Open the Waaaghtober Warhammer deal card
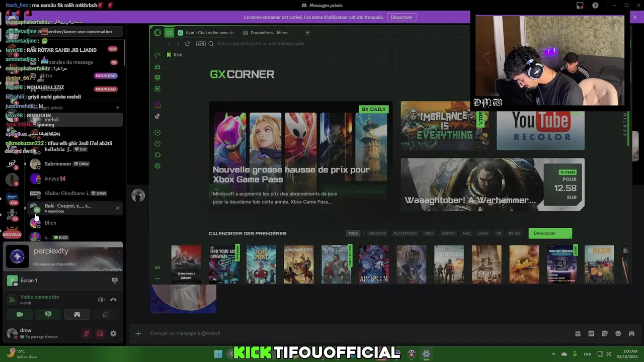 click(493, 185)
